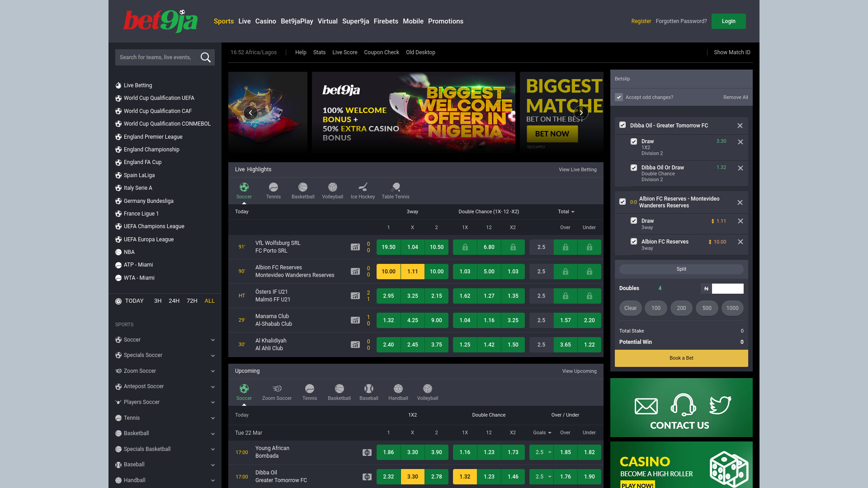The height and width of the screenshot is (488, 868).
Task: Select 19.50 odds for VfL Wolfsburg SRL
Action: (x=388, y=247)
